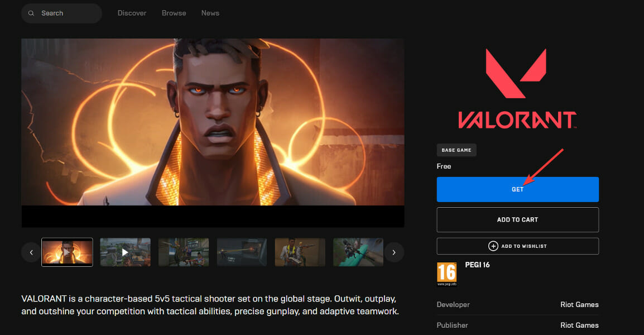Click the left carousel arrow
644x335 pixels.
click(31, 252)
